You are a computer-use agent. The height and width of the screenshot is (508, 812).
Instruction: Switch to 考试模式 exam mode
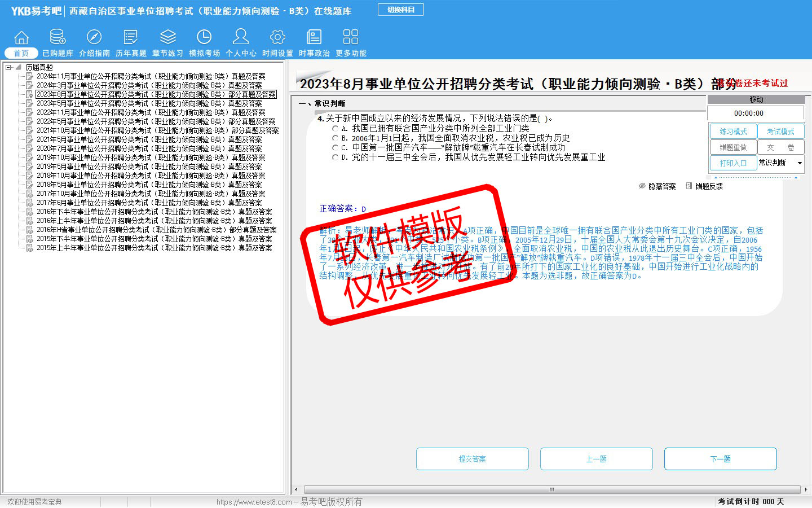pyautogui.click(x=780, y=132)
